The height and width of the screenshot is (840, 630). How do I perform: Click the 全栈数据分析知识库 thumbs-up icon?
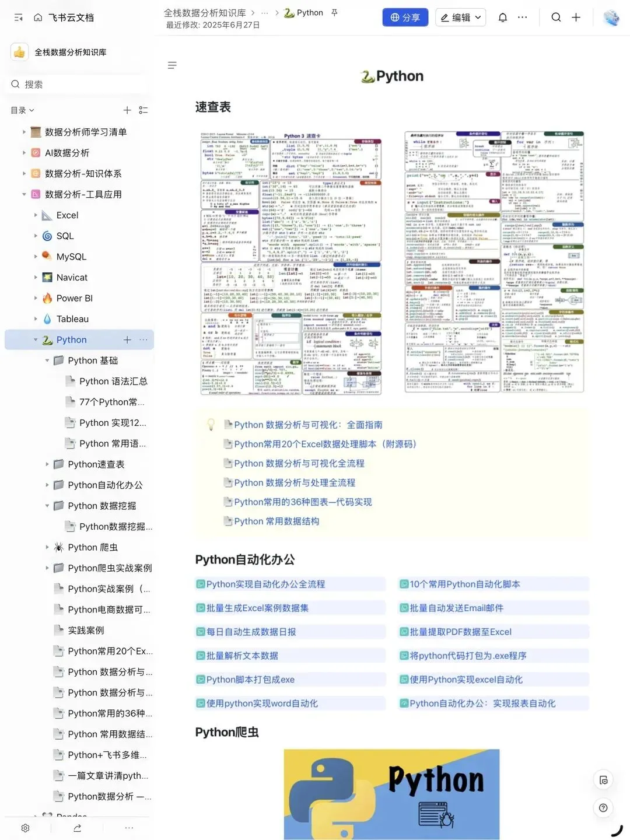tap(19, 52)
